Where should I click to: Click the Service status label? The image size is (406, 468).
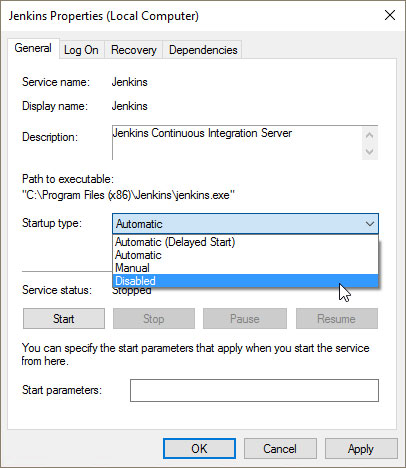57,290
